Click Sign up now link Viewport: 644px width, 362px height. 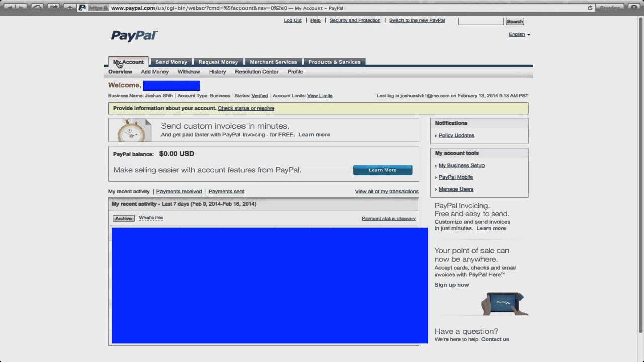[x=452, y=285]
